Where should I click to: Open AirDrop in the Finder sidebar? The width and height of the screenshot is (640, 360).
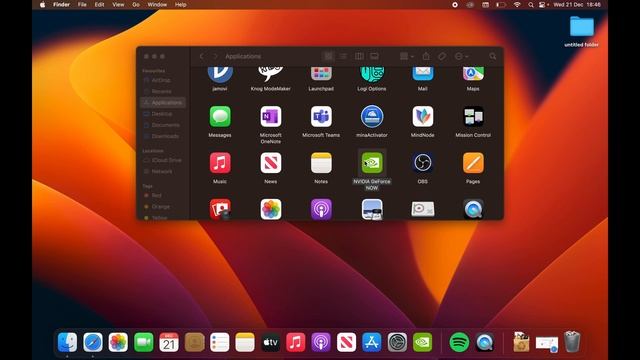(162, 80)
